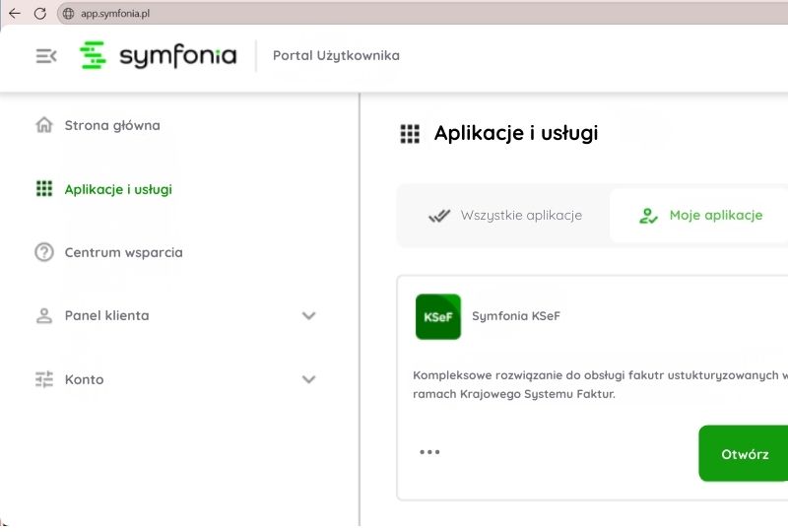Click the green KSeF application icon
This screenshot has height=532, width=788.
pyautogui.click(x=437, y=316)
